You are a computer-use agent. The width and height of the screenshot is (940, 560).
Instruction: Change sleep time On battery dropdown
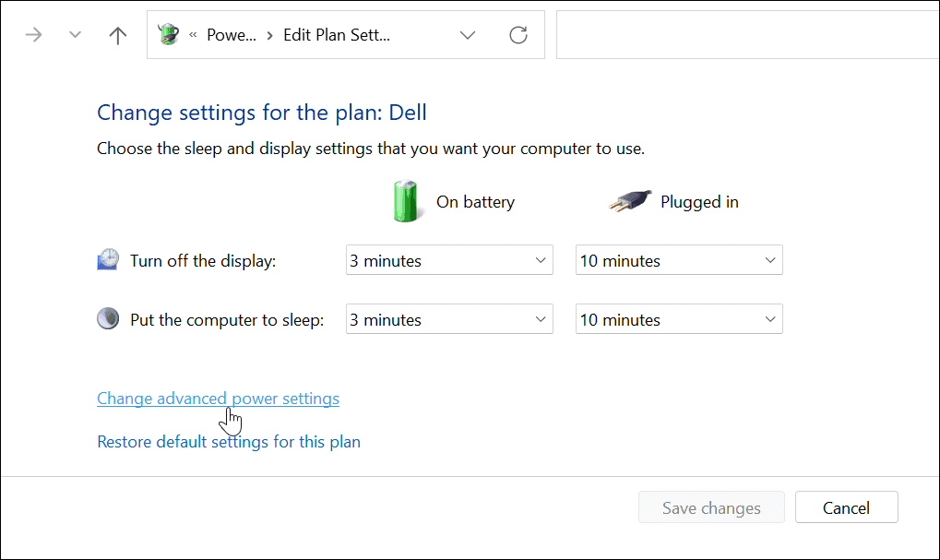[448, 319]
